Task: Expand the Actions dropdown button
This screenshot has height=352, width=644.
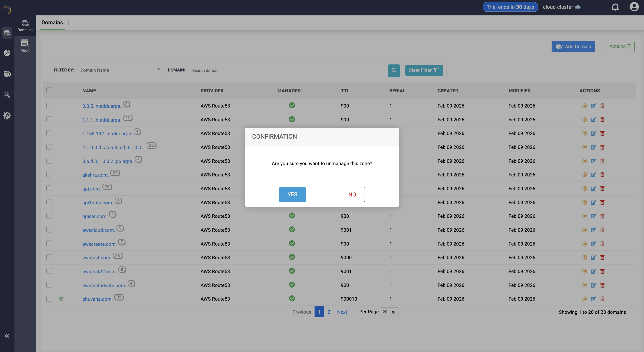Action: 620,46
